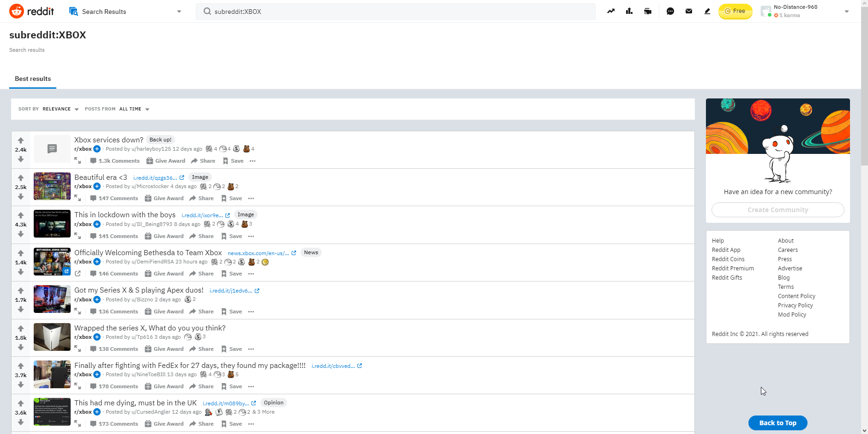The height and width of the screenshot is (434, 868).
Task: Open thumbnail of 'Wrapped the series X' post
Action: click(52, 337)
